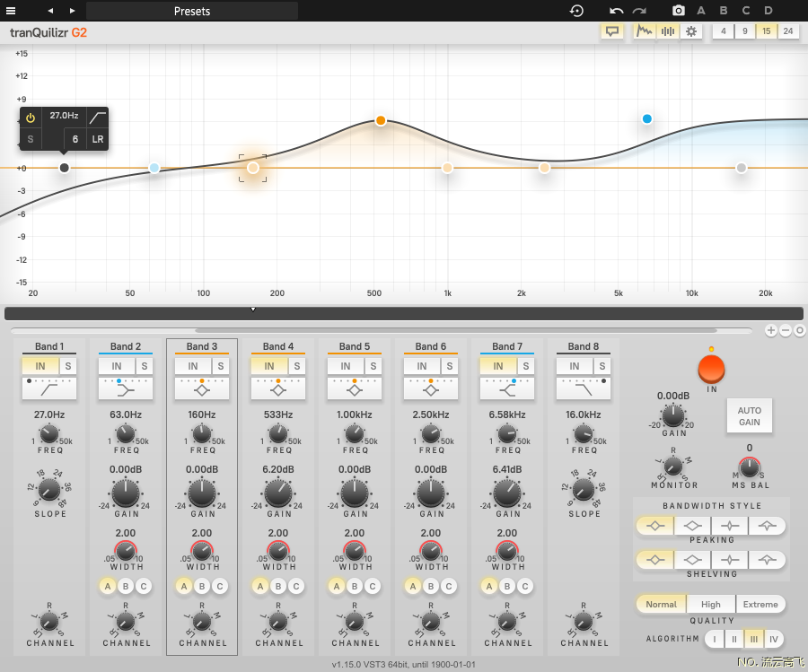The width and height of the screenshot is (808, 672).
Task: Click the high-pass shape icon in popup
Action: [97, 118]
